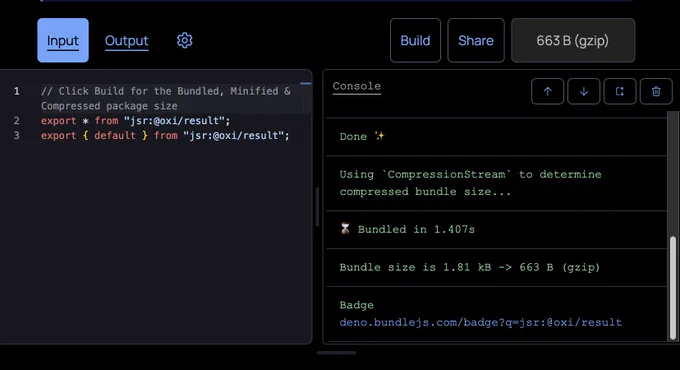
Task: Click the console vertical scrollbar thumb
Action: pyautogui.click(x=673, y=288)
